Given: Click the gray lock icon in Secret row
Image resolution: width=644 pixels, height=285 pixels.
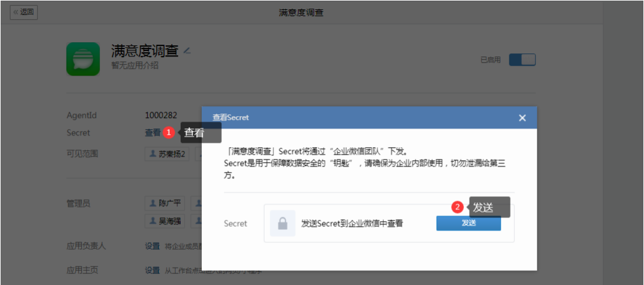Looking at the screenshot, I should click(x=282, y=223).
